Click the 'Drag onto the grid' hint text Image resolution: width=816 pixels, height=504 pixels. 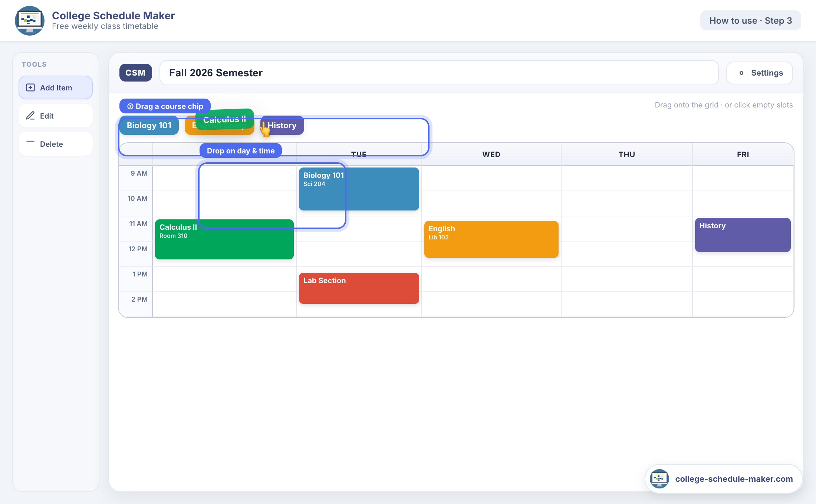pyautogui.click(x=723, y=105)
